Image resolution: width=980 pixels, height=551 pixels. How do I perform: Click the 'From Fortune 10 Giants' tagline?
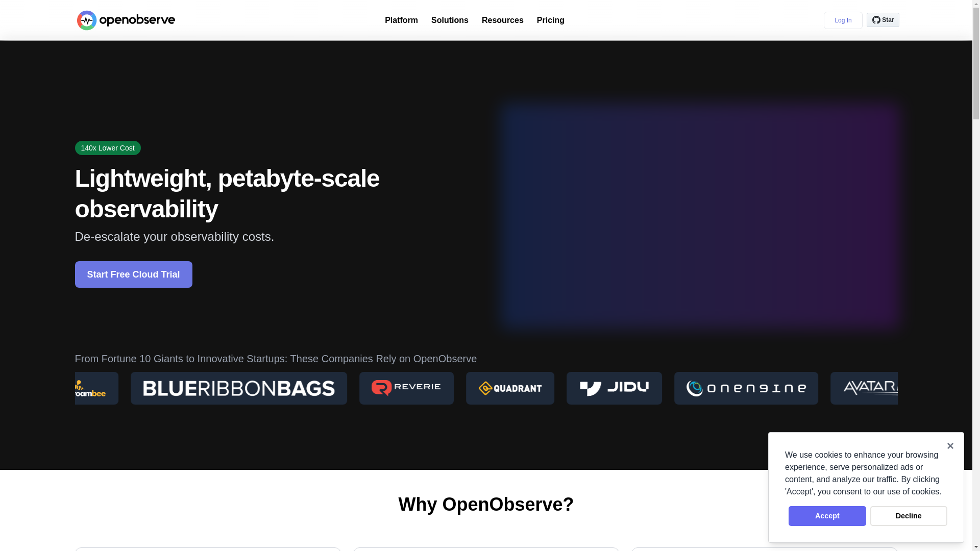276,359
